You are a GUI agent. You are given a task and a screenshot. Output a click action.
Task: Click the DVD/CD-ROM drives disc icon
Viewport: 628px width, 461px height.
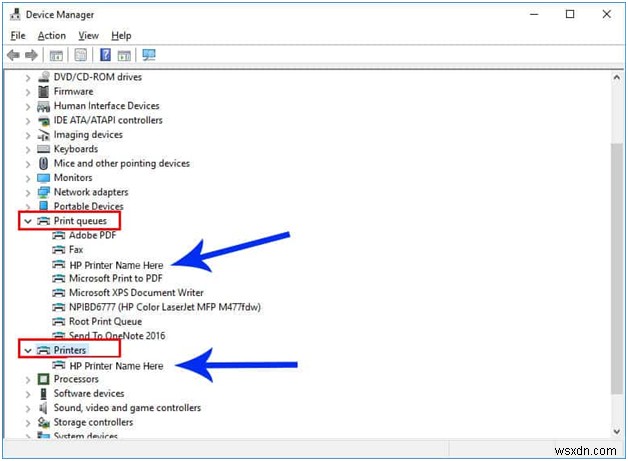[x=44, y=76]
